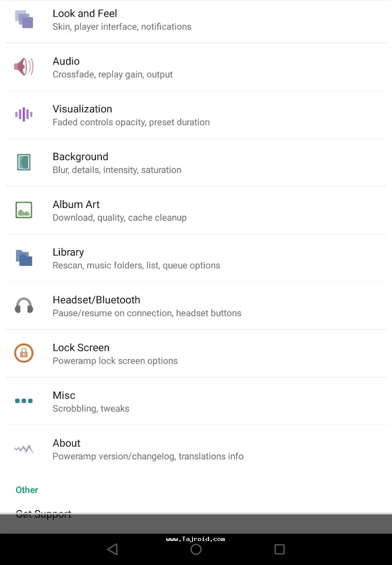The width and height of the screenshot is (392, 565).
Task: Select the Visualization settings item
Action: coord(131,115)
